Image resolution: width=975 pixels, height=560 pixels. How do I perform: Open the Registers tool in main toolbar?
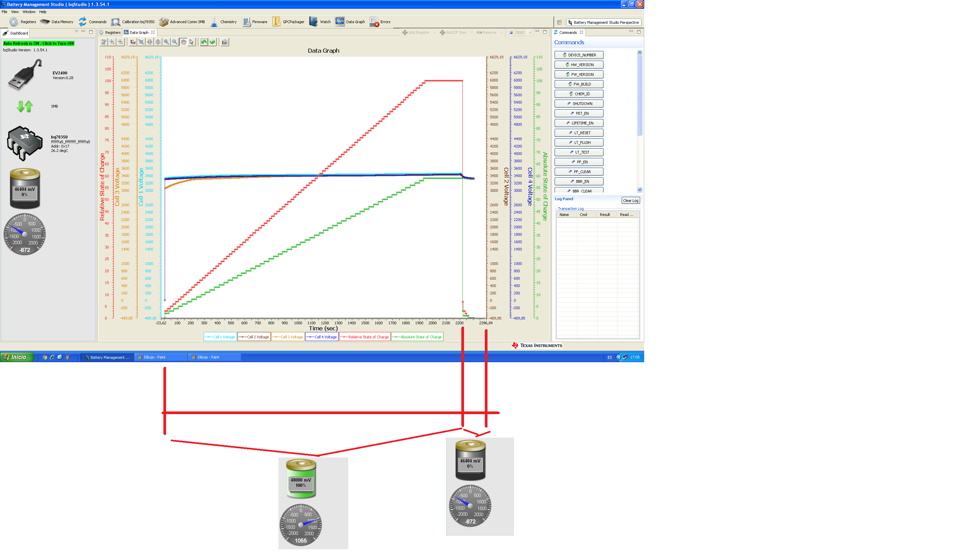click(x=23, y=22)
